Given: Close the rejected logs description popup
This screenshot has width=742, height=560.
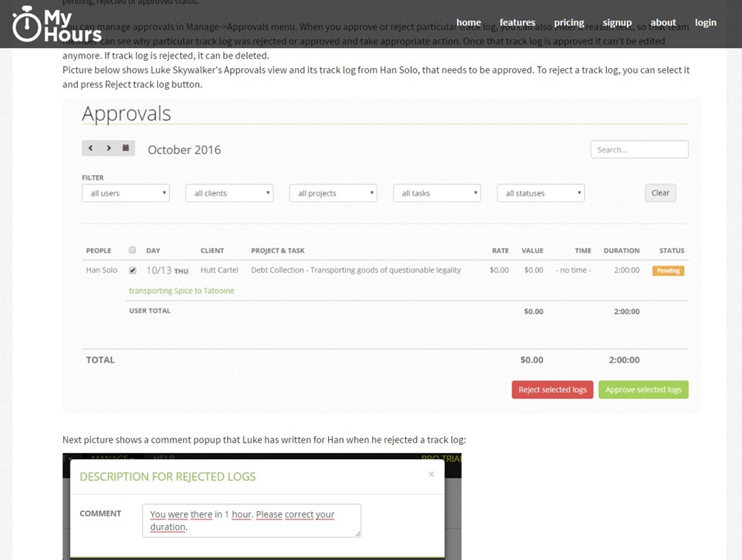Looking at the screenshot, I should pos(431,474).
